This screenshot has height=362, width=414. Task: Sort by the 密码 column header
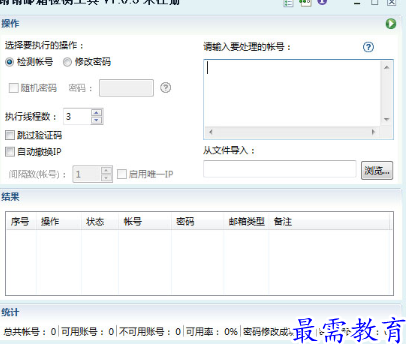(198, 222)
